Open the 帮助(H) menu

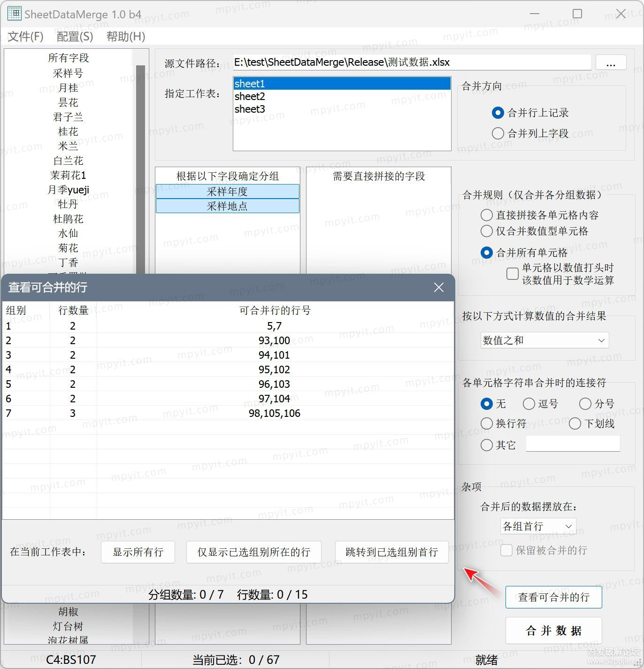[126, 36]
